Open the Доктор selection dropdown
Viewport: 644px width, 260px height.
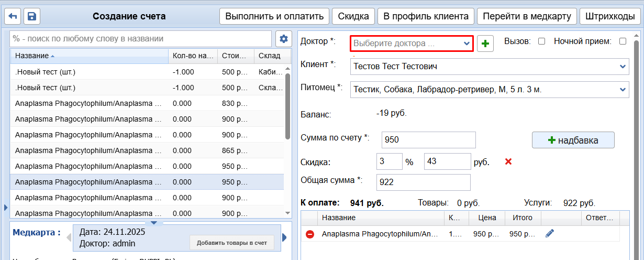(x=412, y=44)
